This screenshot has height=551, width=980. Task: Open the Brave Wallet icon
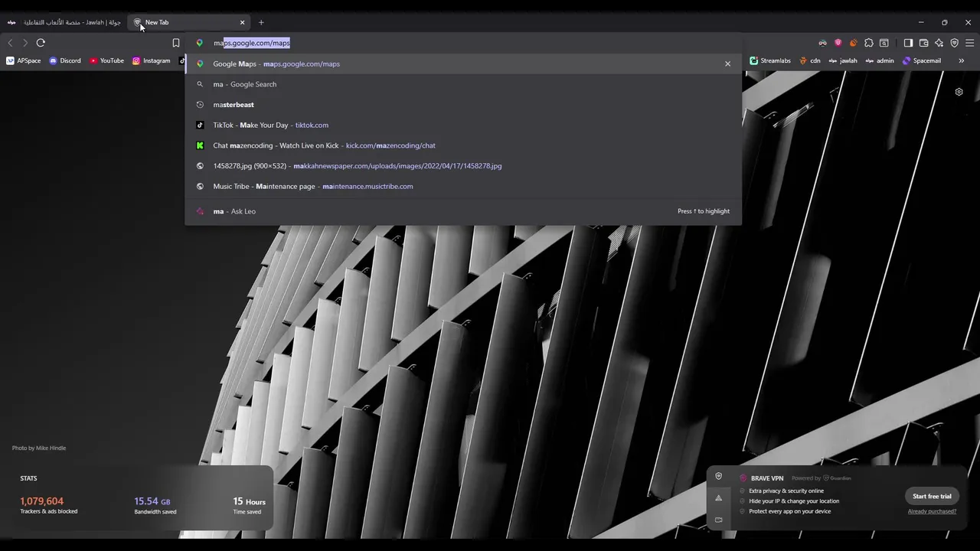click(923, 43)
